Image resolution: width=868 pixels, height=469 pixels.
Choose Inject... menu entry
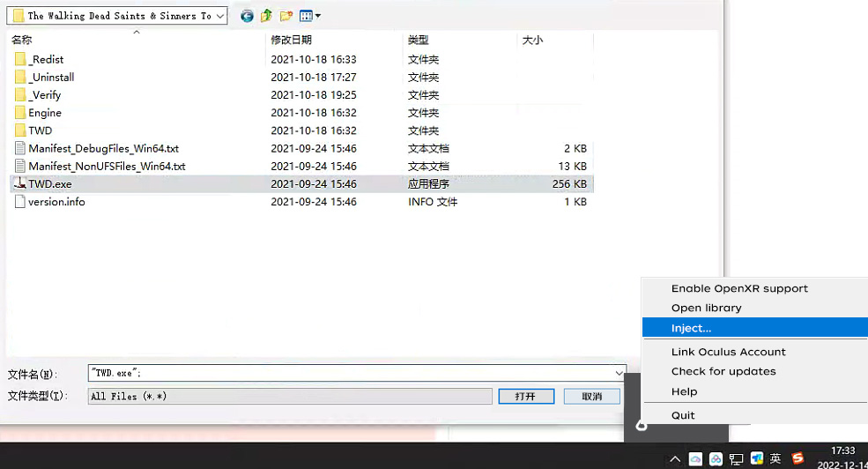click(x=755, y=328)
